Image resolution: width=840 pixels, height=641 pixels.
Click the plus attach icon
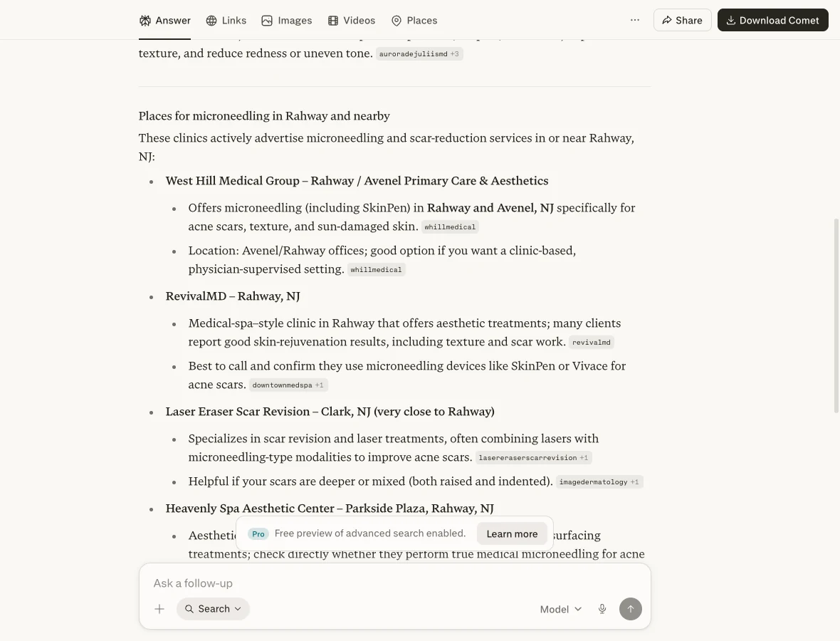(159, 609)
